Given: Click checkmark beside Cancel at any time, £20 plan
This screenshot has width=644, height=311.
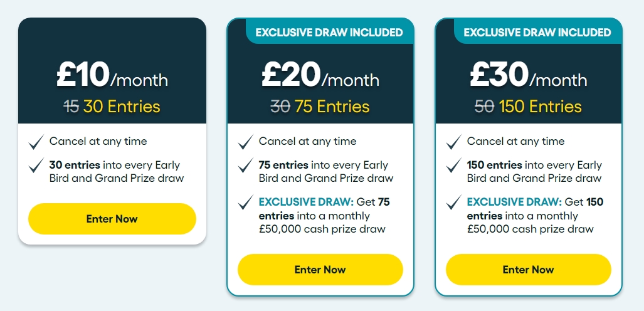Looking at the screenshot, I should 245,142.
